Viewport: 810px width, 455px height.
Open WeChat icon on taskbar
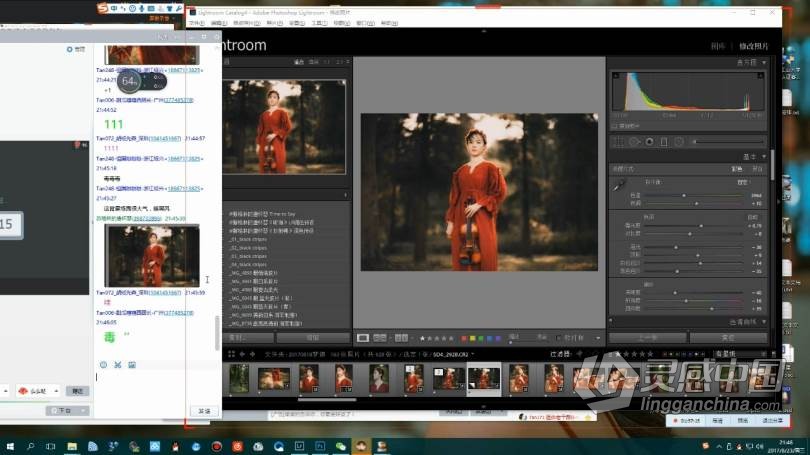click(x=340, y=446)
